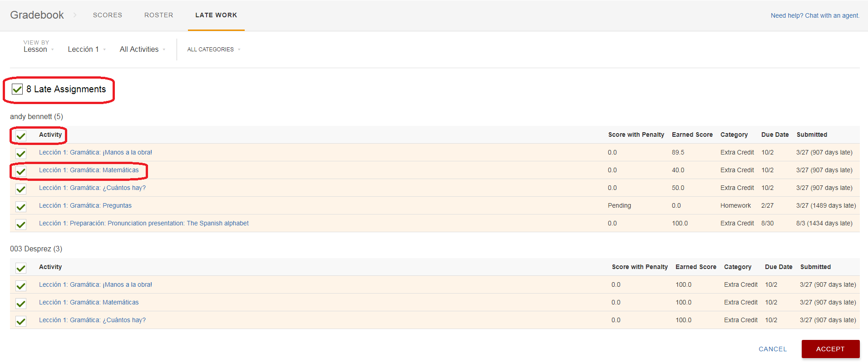The width and height of the screenshot is (868, 364).
Task: Open the Pronunciation presentation: The Spanish alphabet link
Action: point(144,223)
